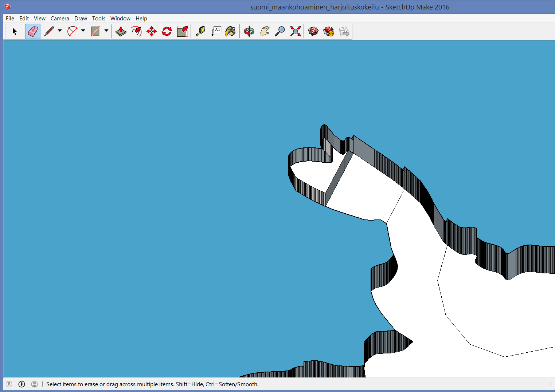Open the 3D Warehouse
The width and height of the screenshot is (555, 392).
click(313, 32)
